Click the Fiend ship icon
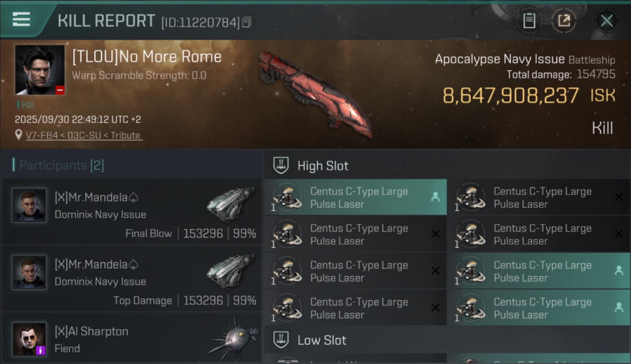631x364 pixels. [233, 338]
